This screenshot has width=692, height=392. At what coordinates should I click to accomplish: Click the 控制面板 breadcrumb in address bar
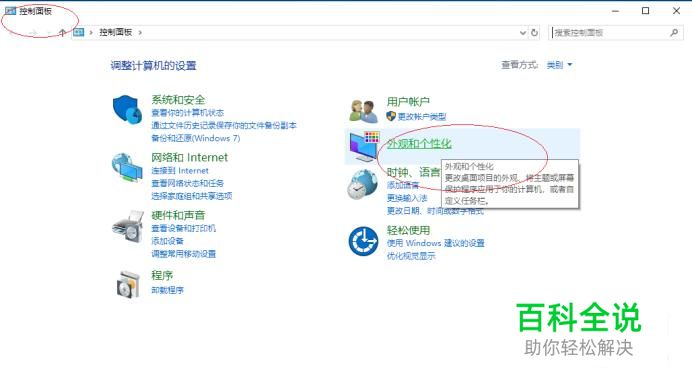[x=116, y=32]
